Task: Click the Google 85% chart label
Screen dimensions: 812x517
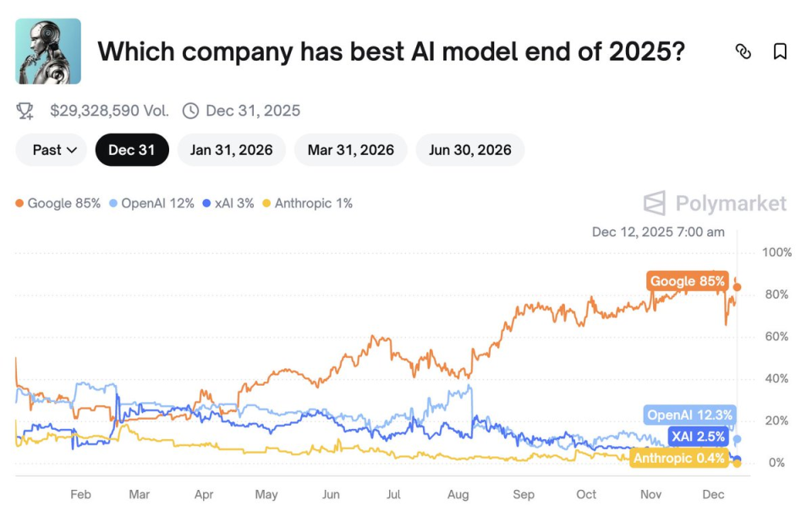Action: 687,281
